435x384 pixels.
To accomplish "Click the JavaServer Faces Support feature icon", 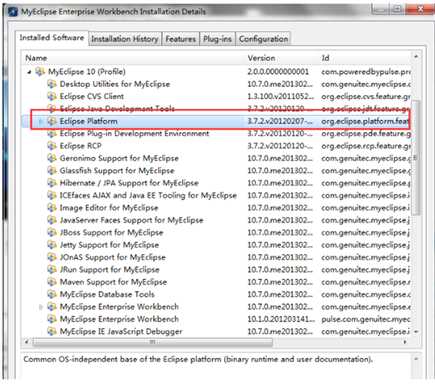I will (x=52, y=220).
